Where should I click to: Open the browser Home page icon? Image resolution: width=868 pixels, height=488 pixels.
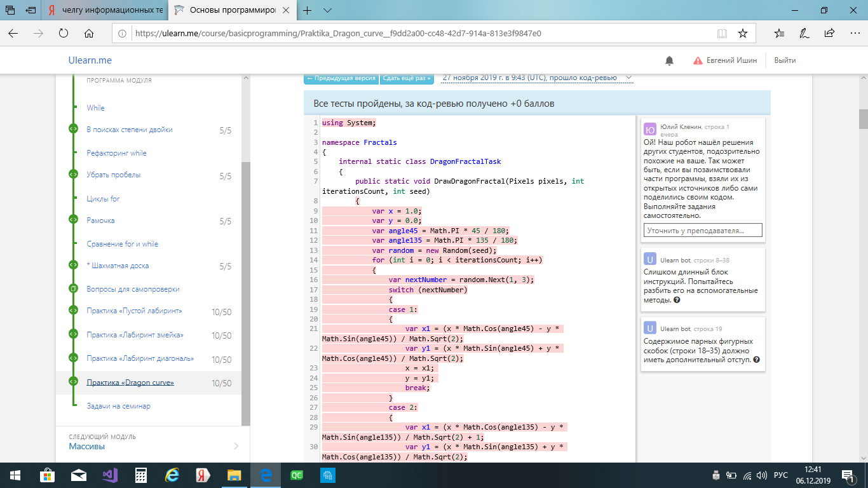(x=89, y=34)
